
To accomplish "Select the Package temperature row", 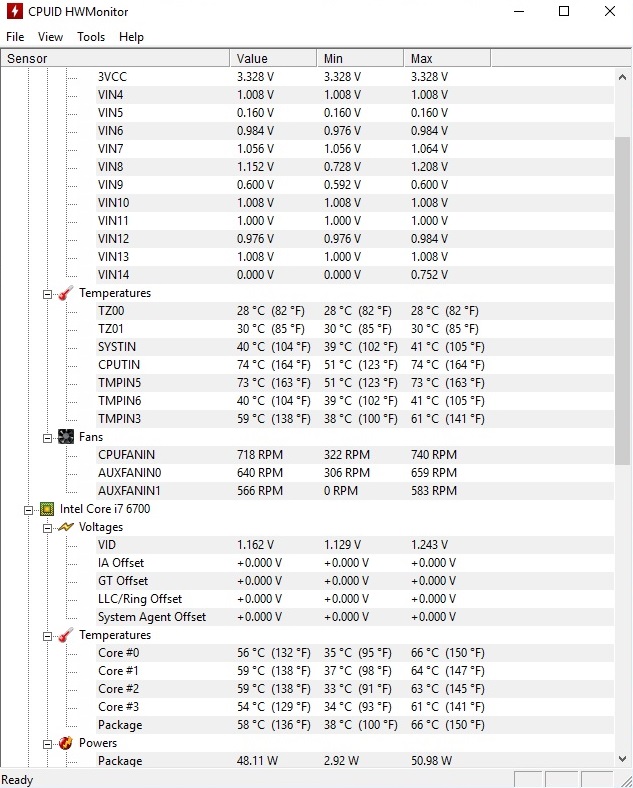I will (x=355, y=725).
